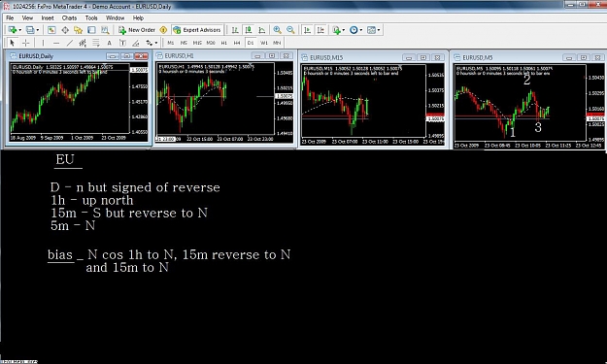Open the Window menu
This screenshot has height=364, width=607.
(x=115, y=18)
